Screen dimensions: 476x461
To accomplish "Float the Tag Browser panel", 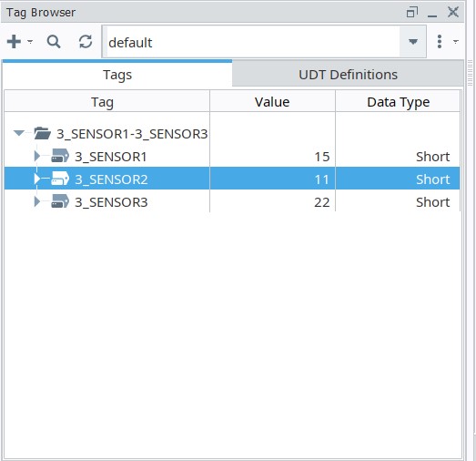I will 412,12.
